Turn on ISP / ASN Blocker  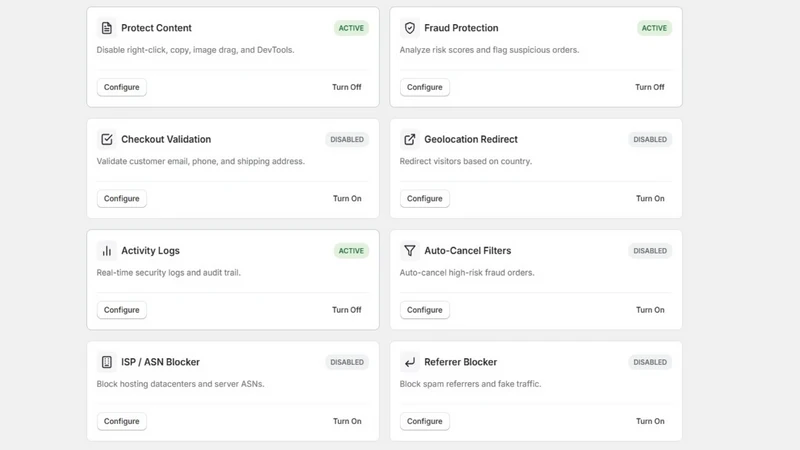347,421
